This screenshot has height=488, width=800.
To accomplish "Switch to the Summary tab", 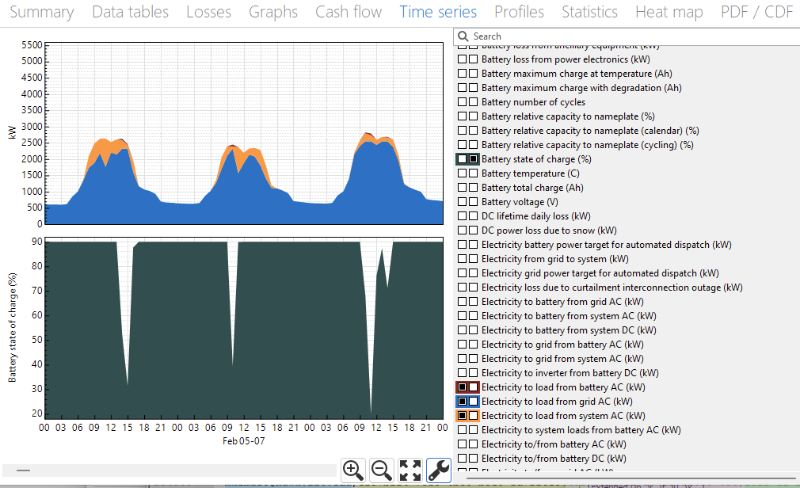I will [41, 12].
